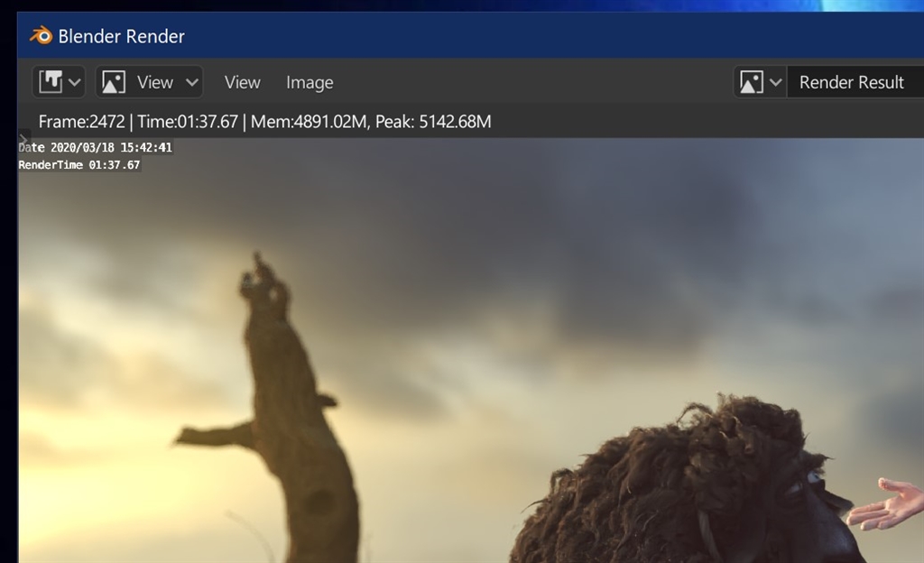Open the editor type selector icon
924x563 pixels.
tap(51, 82)
